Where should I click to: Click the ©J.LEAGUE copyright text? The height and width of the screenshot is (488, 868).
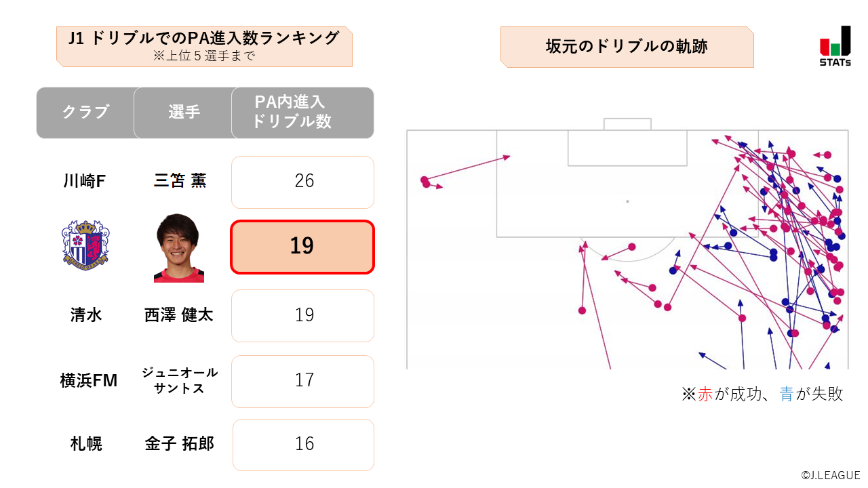pyautogui.click(x=830, y=476)
